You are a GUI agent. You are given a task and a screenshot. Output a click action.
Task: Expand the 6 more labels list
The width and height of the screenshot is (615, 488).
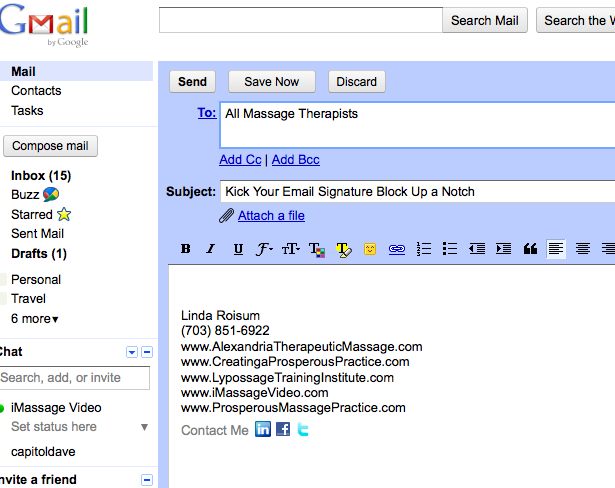pyautogui.click(x=35, y=319)
